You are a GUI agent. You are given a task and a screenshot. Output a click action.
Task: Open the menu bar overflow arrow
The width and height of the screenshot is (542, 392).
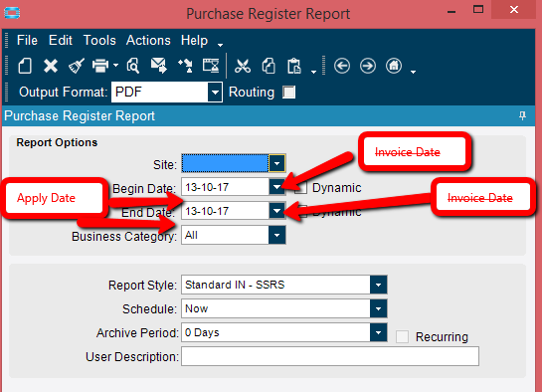tap(220, 45)
